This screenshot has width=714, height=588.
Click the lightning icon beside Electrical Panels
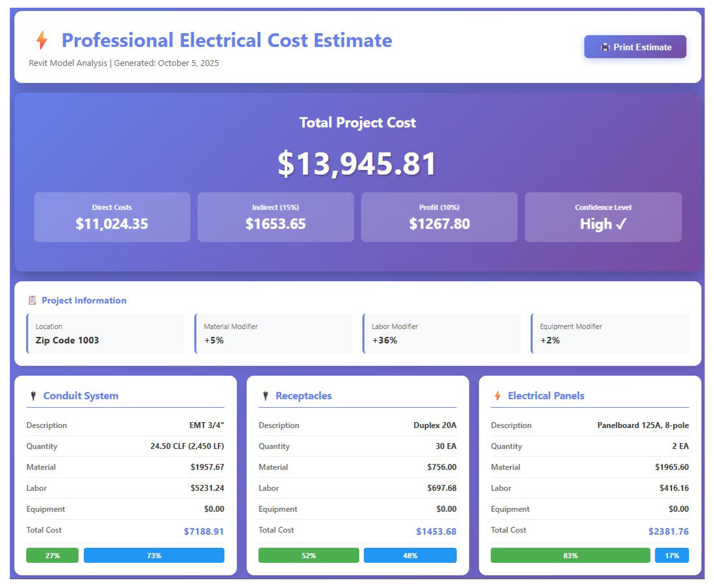point(497,395)
